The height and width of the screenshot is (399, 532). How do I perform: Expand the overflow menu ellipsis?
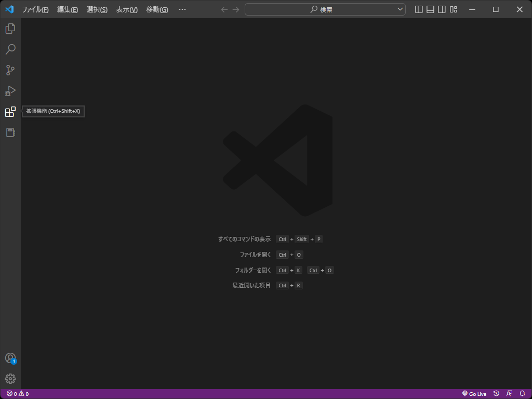tap(182, 9)
